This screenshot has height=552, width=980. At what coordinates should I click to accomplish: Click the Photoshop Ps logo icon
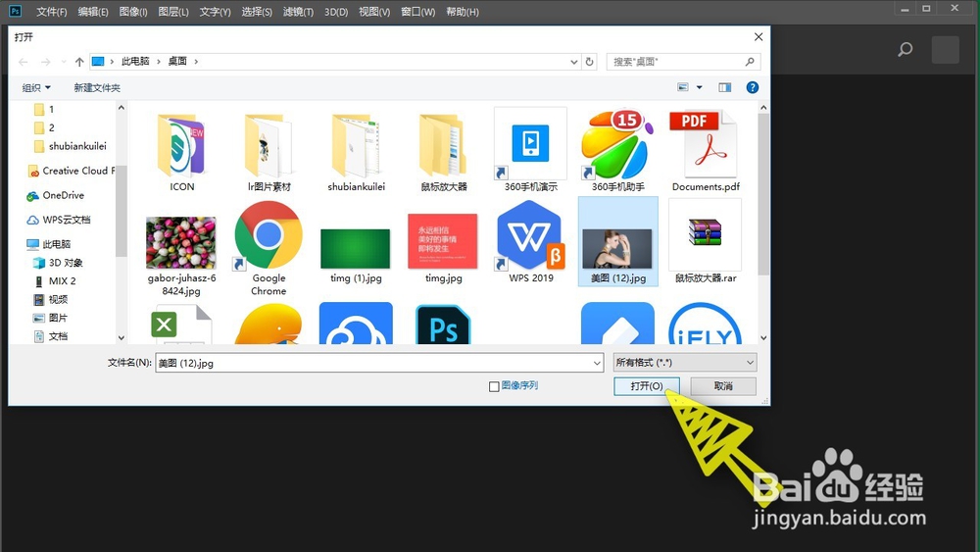pos(15,11)
